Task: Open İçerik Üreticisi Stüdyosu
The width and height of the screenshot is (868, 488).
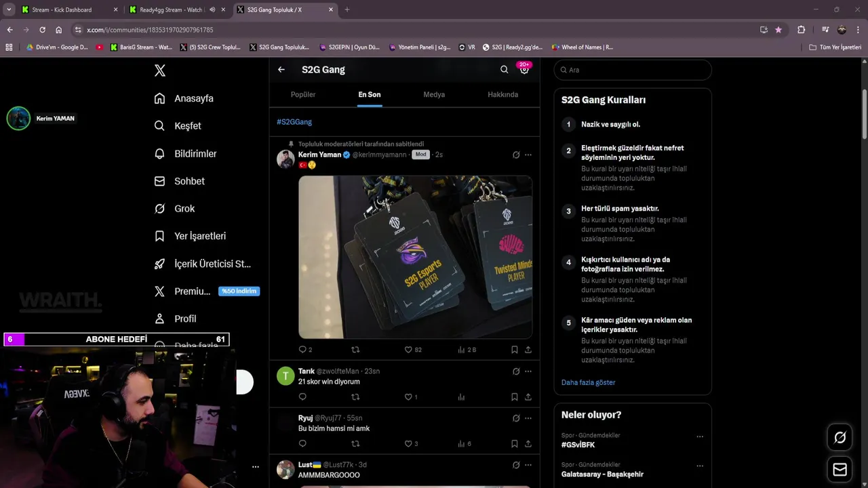Action: pos(203,264)
